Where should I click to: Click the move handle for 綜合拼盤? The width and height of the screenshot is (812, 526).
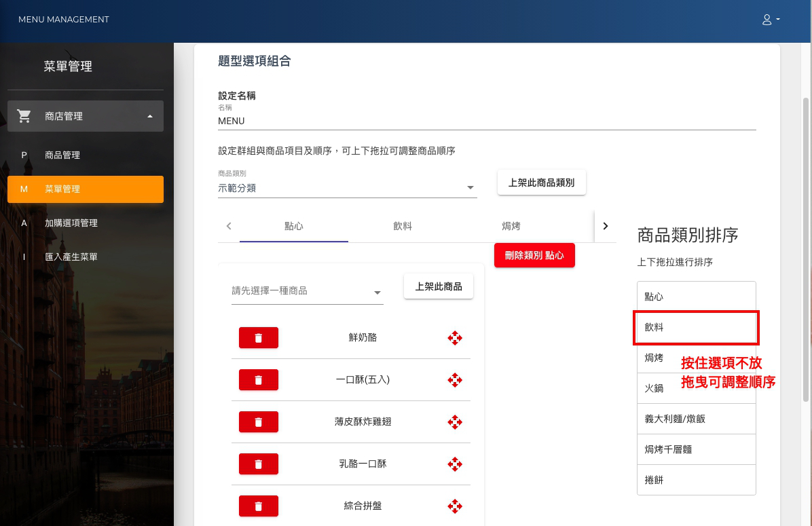(x=455, y=506)
